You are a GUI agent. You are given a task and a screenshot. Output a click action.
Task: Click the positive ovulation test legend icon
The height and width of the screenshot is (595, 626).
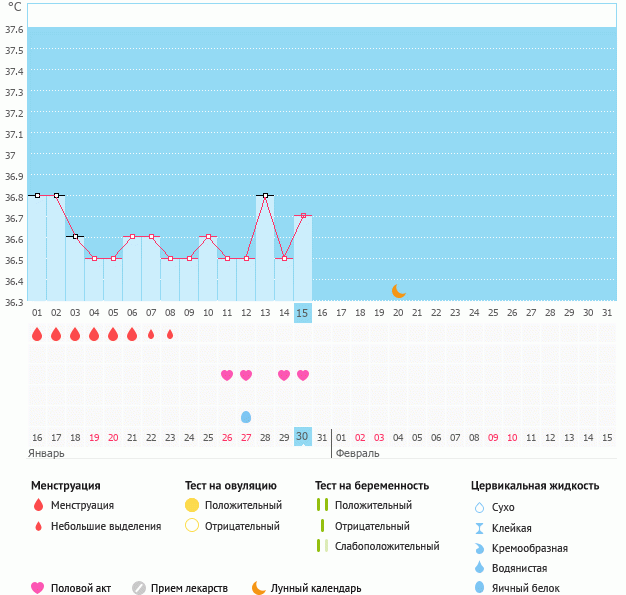click(x=192, y=505)
